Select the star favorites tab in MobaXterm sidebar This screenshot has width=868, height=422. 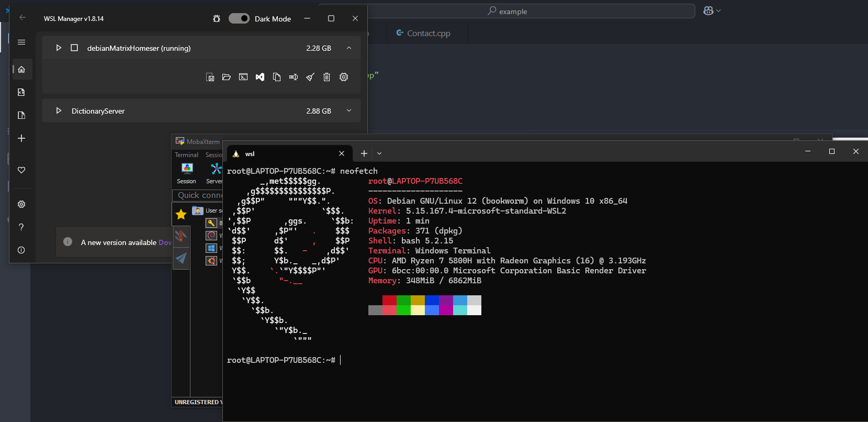tap(181, 214)
